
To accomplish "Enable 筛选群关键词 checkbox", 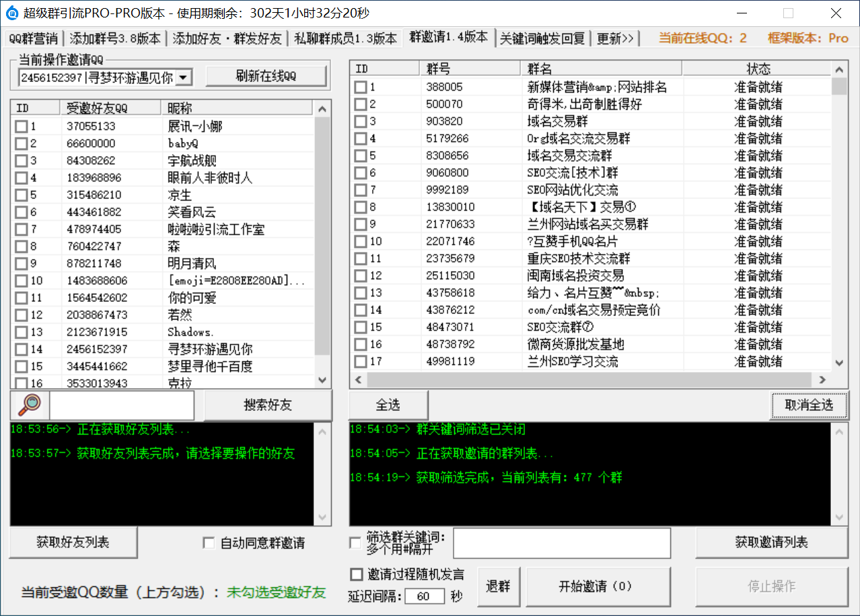I will 355,543.
